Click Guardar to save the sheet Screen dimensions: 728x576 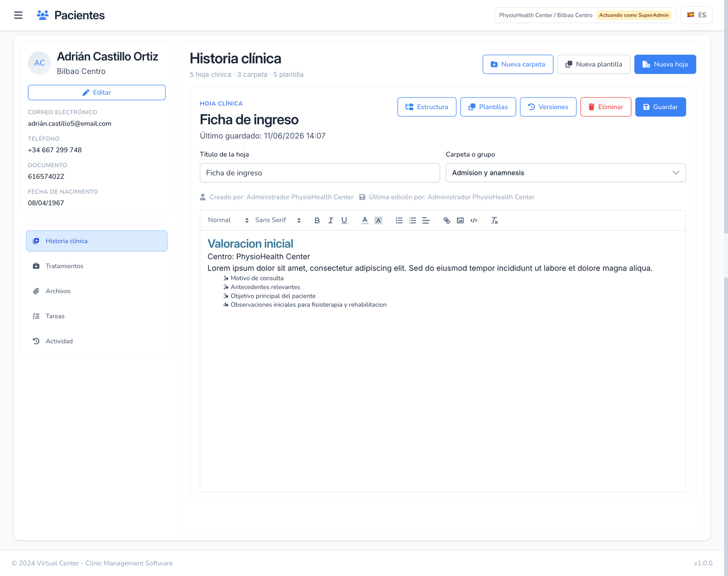661,107
